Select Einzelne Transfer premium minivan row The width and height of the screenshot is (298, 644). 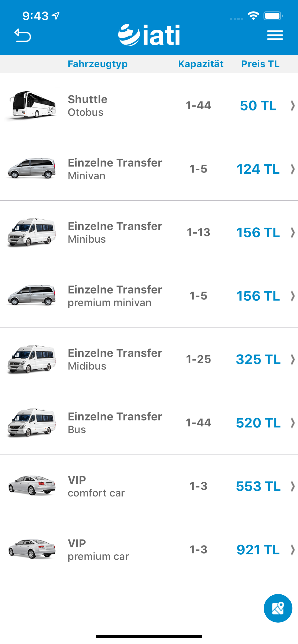click(149, 296)
